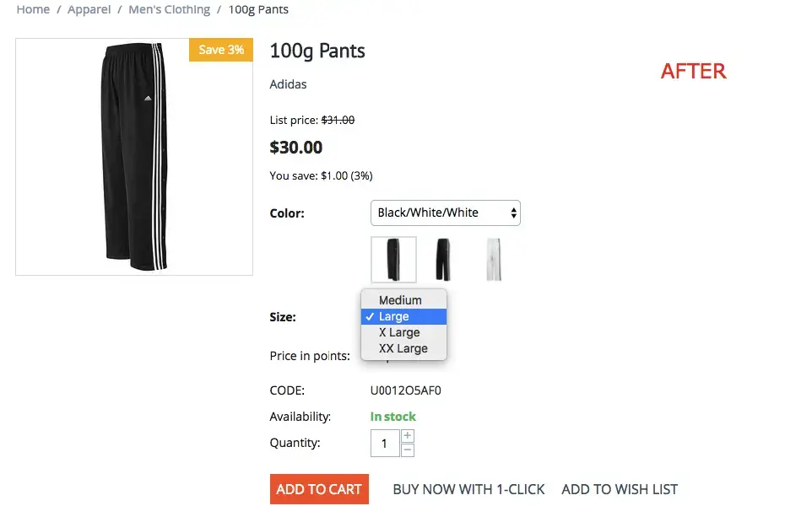Decrease quantity with the minus icon
This screenshot has height=506, width=812.
point(408,450)
